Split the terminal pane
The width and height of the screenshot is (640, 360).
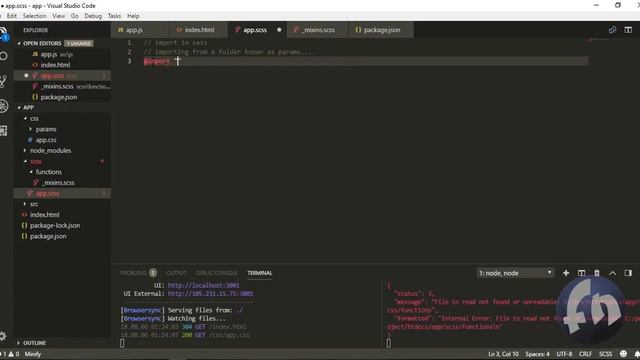point(581,273)
